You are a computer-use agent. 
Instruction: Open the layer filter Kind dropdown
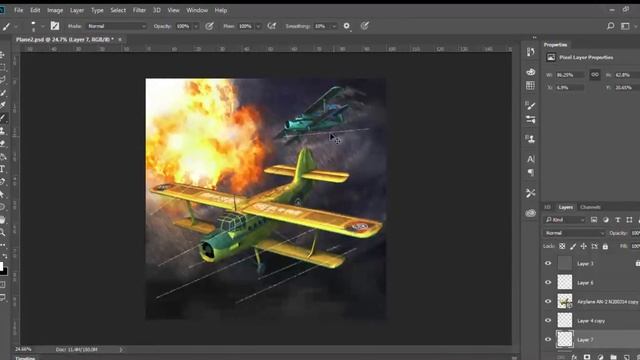point(565,220)
